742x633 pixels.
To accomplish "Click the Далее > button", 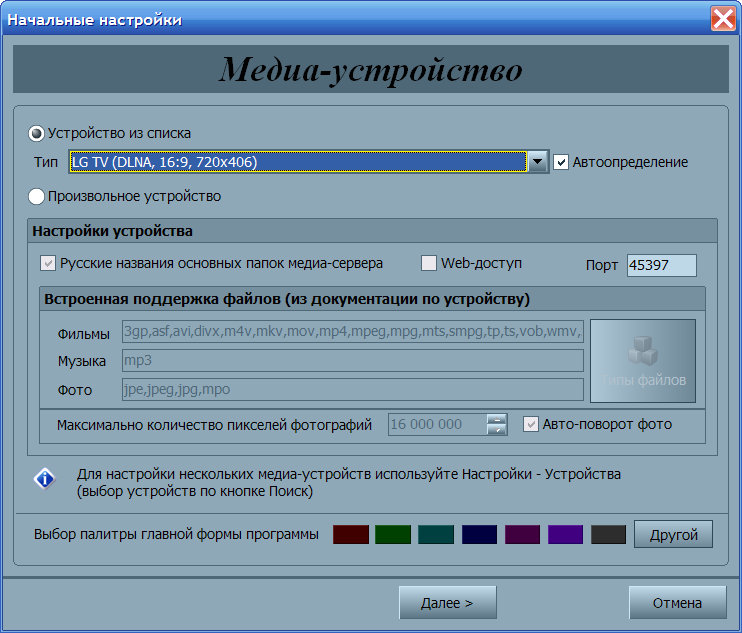I will coord(447,603).
